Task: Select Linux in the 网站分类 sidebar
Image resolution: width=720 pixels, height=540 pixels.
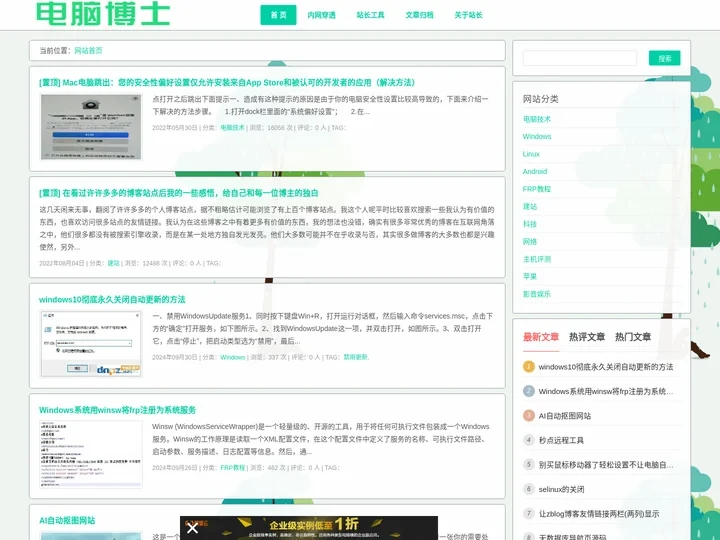Action: 531,154
